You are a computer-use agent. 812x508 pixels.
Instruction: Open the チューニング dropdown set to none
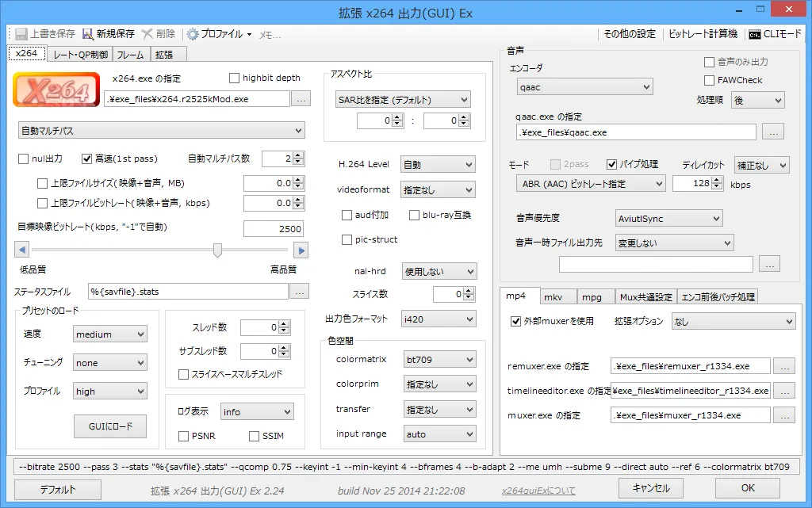coord(109,362)
